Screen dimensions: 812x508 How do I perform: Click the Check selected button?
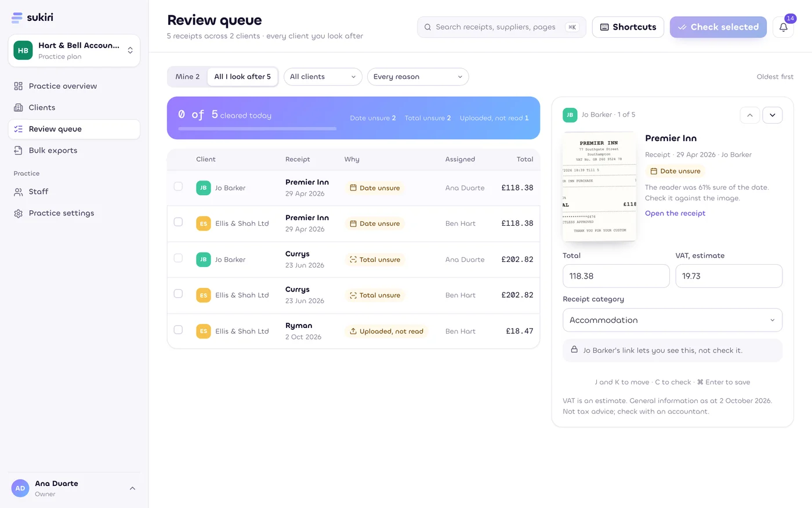(x=718, y=27)
